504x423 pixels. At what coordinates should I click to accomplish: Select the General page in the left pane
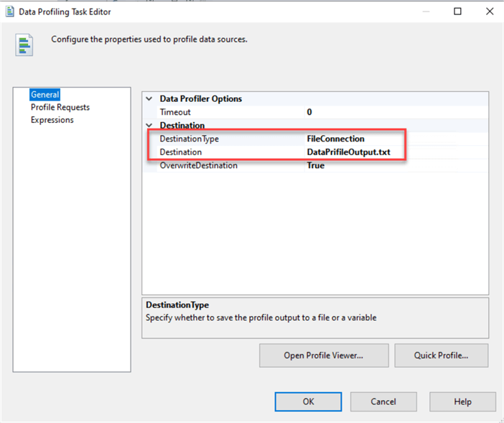[x=45, y=95]
